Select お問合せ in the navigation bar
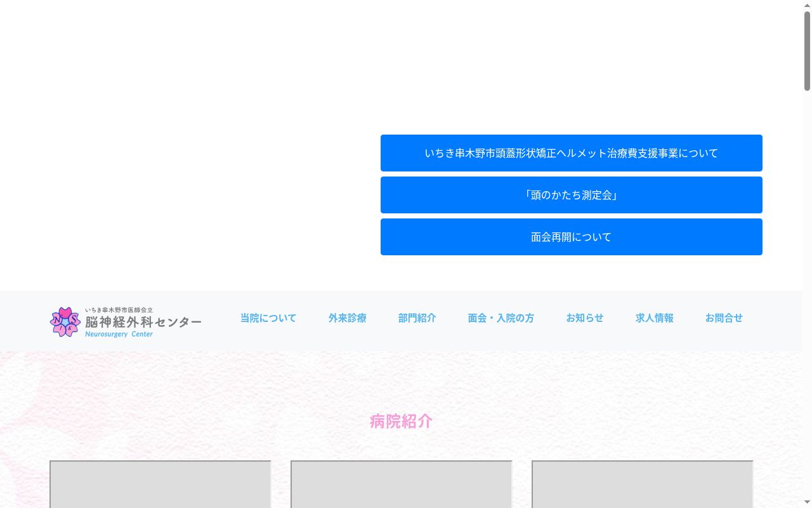 coord(724,318)
